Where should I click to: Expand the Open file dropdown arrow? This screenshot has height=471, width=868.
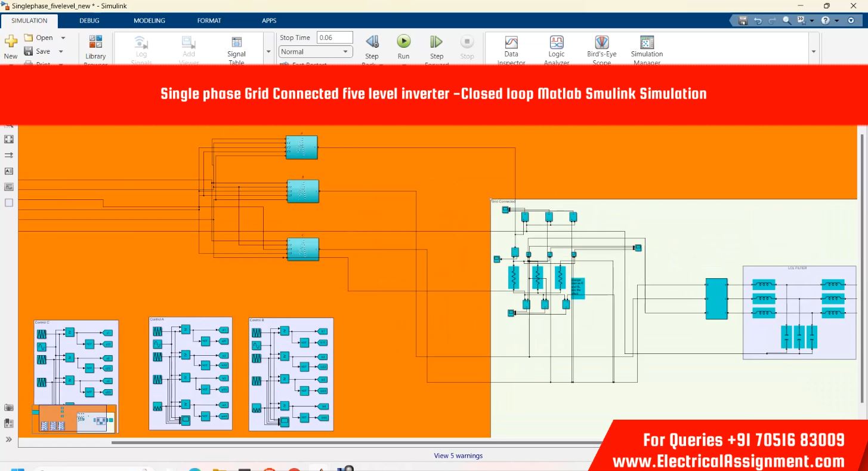click(x=63, y=38)
